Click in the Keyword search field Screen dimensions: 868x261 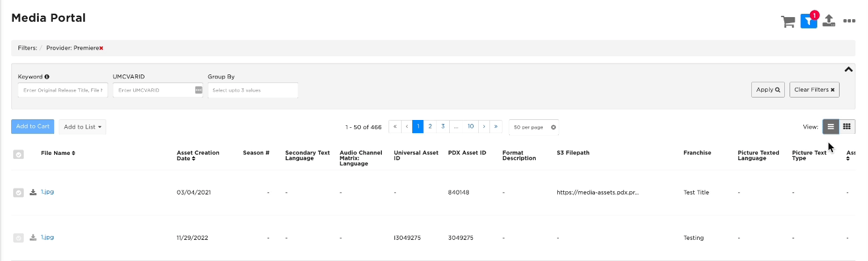63,90
